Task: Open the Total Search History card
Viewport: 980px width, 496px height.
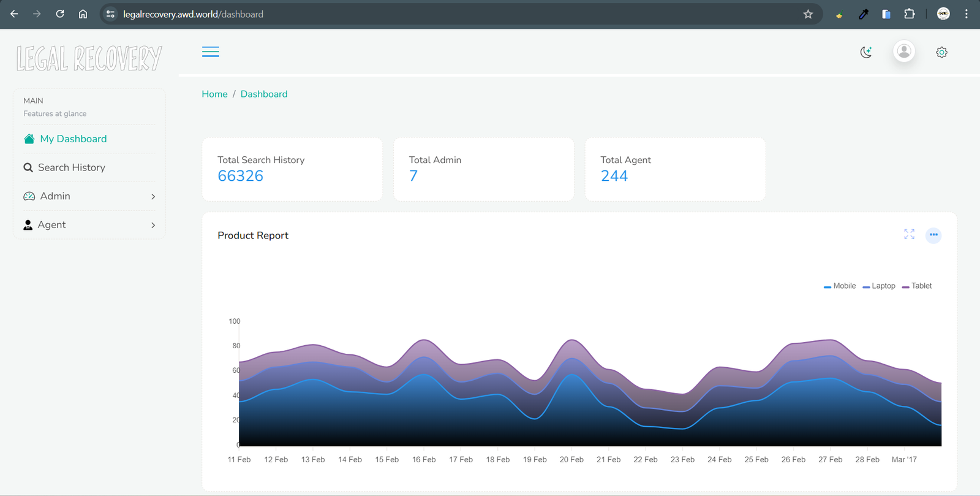Action: tap(292, 169)
